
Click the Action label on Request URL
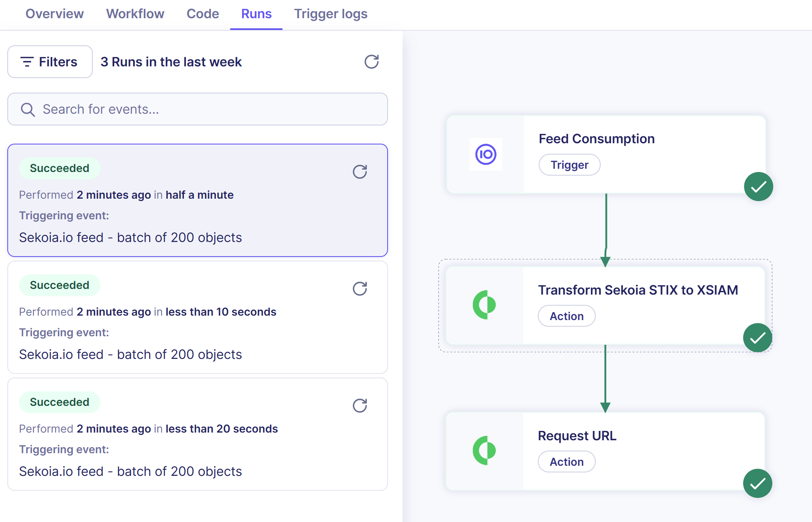pyautogui.click(x=566, y=462)
